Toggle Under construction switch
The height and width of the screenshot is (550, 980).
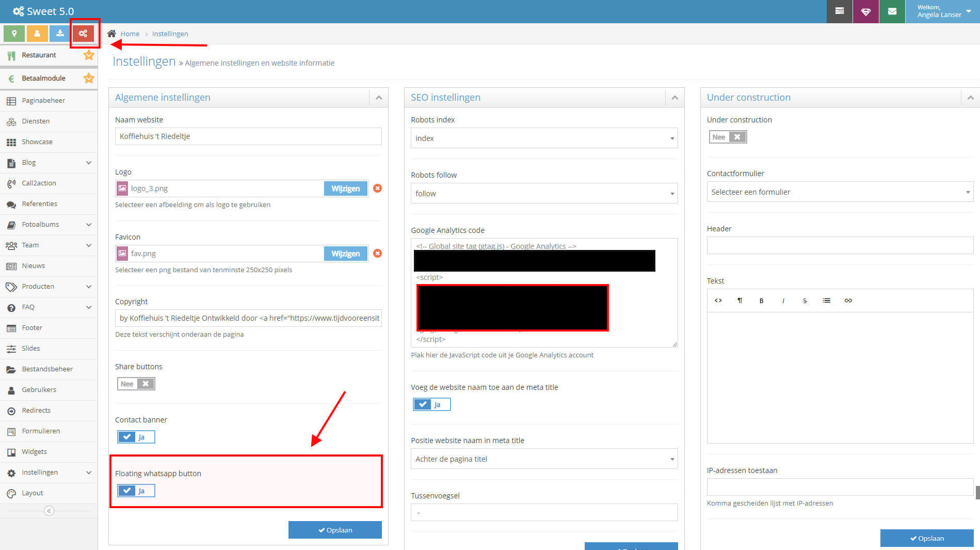[x=728, y=137]
